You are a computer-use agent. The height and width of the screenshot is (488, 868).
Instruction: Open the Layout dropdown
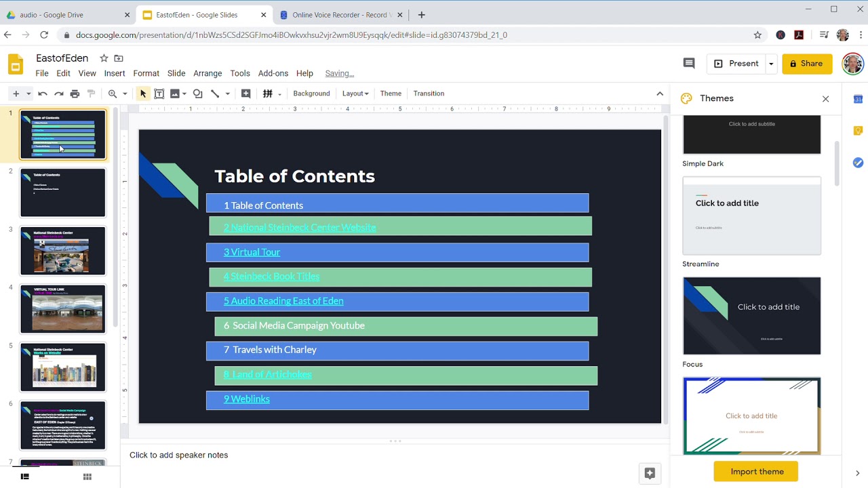click(x=355, y=94)
